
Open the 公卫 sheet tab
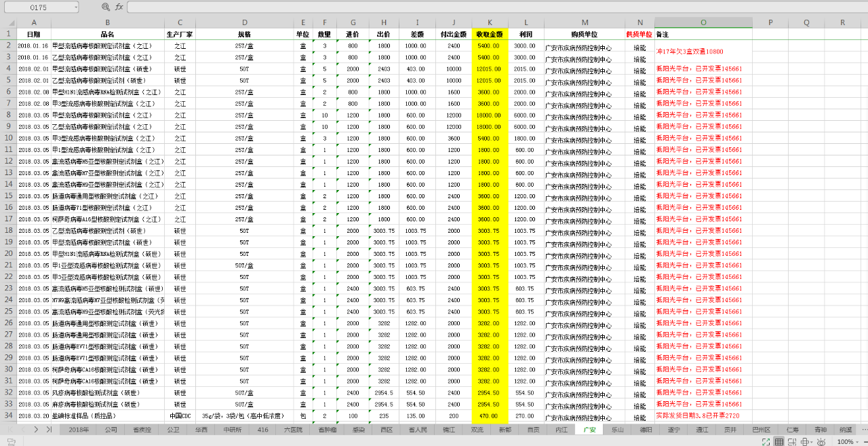pyautogui.click(x=172, y=430)
